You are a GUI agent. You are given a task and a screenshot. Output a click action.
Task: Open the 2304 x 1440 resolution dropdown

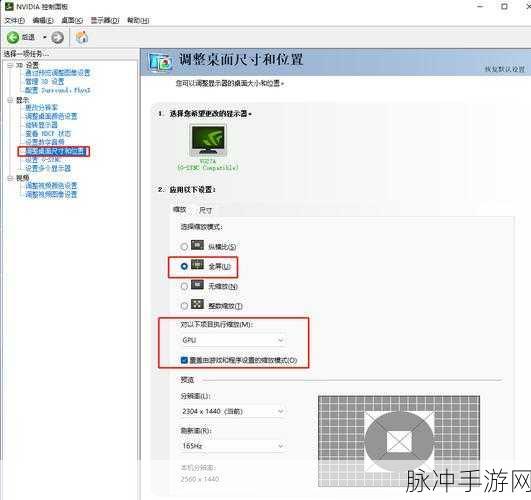click(232, 412)
